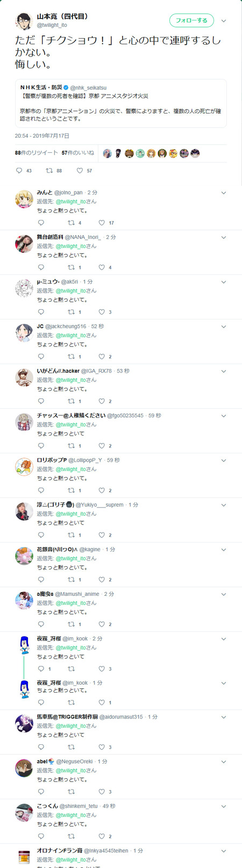
Task: Like JC's reply tweet
Action: tap(102, 357)
